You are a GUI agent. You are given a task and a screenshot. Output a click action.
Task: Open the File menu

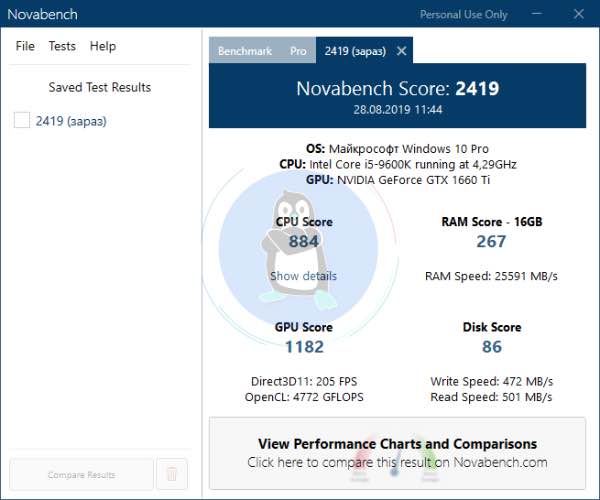[25, 46]
